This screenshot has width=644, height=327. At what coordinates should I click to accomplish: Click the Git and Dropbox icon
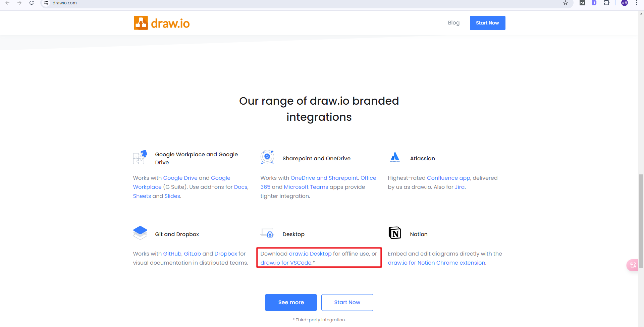tap(140, 233)
